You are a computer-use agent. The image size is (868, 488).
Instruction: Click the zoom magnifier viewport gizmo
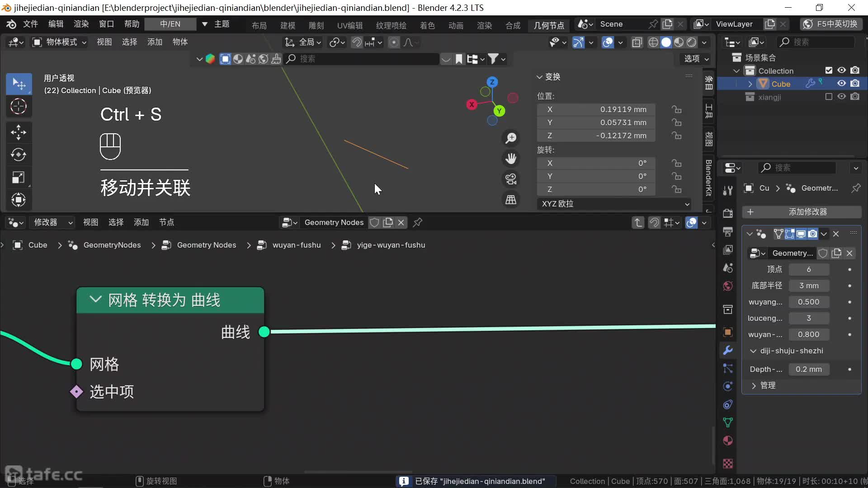[x=511, y=138]
